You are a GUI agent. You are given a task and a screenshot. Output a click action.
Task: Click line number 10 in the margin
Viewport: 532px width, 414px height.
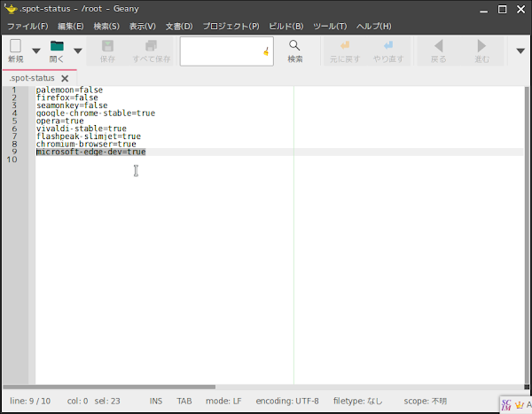tap(12, 160)
